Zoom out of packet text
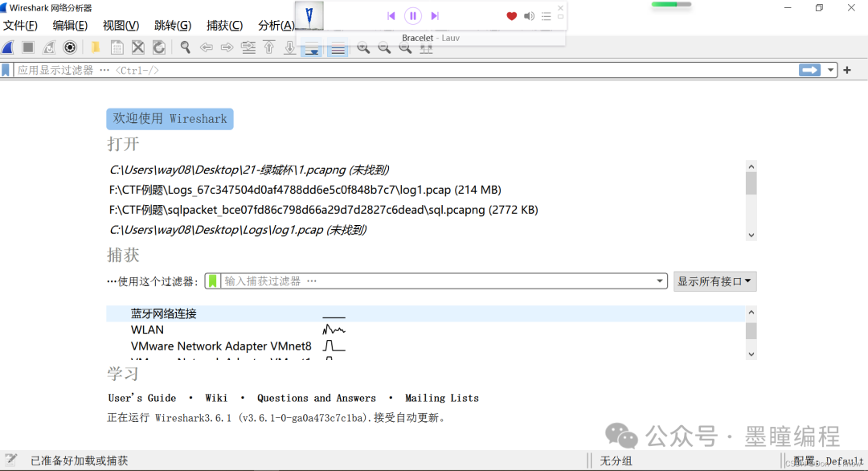 pos(384,48)
